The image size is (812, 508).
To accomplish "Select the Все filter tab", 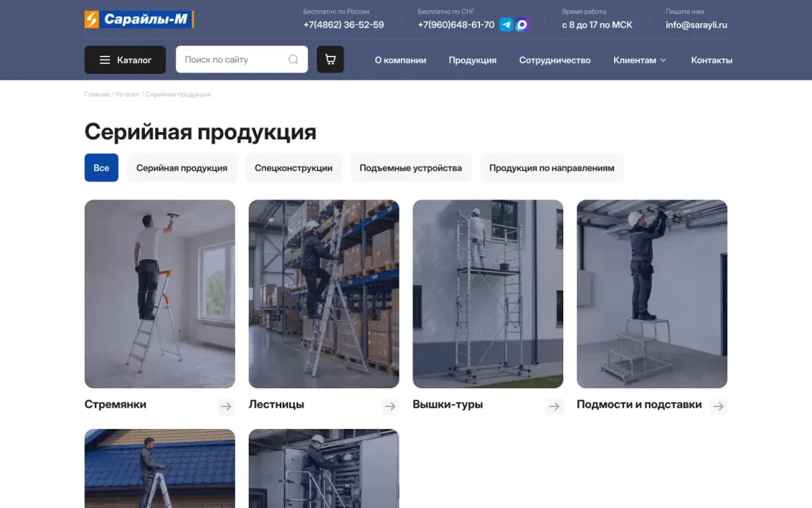I will (x=101, y=168).
